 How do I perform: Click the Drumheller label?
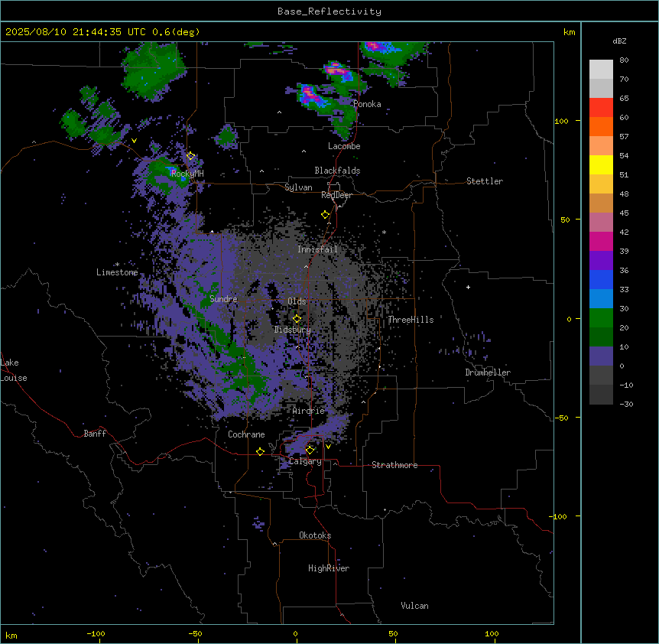488,372
